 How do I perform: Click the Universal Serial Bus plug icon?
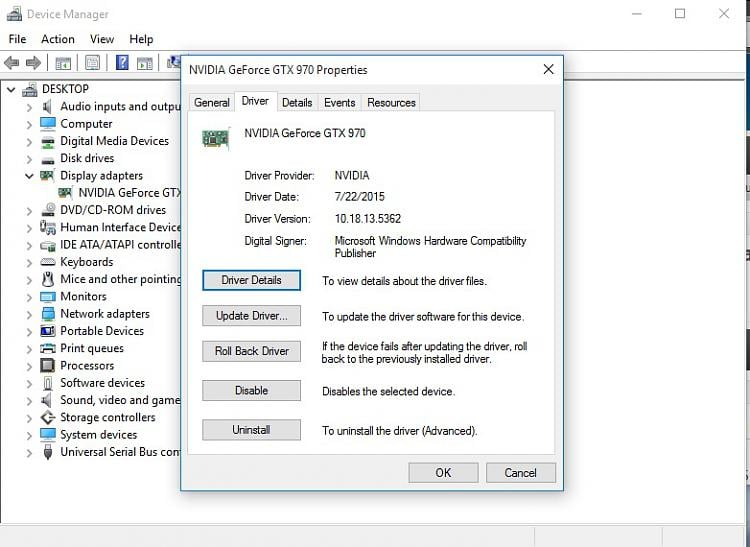47,452
